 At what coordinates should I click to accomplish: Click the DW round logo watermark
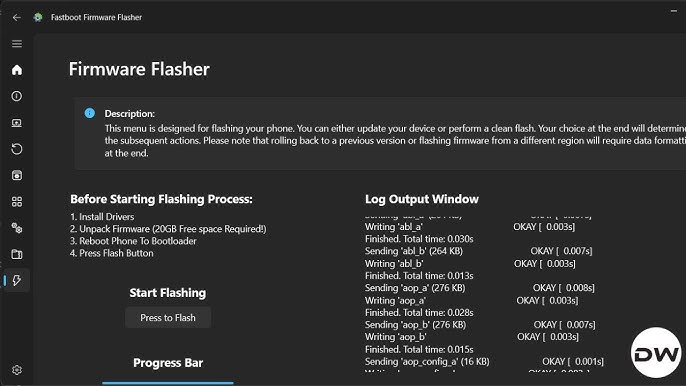pos(656,353)
